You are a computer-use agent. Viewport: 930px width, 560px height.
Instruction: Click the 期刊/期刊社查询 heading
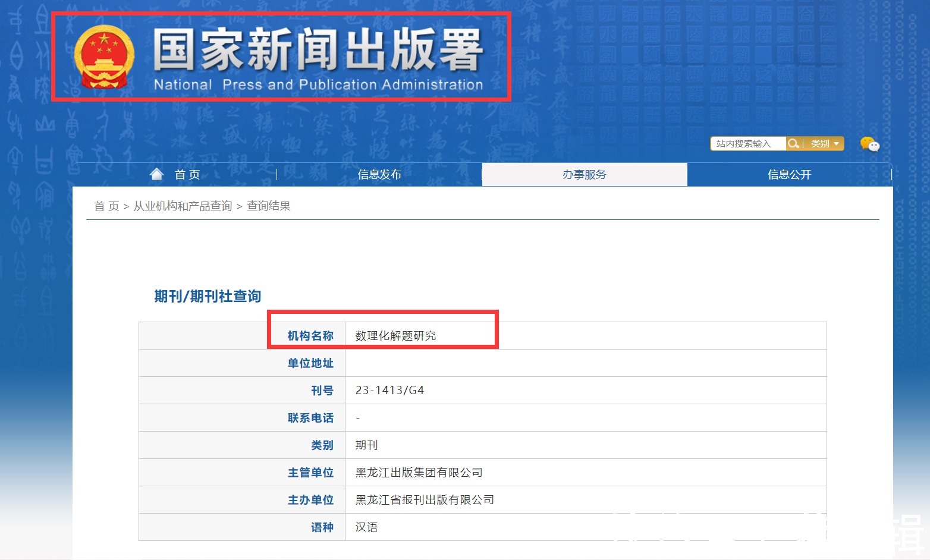208,296
